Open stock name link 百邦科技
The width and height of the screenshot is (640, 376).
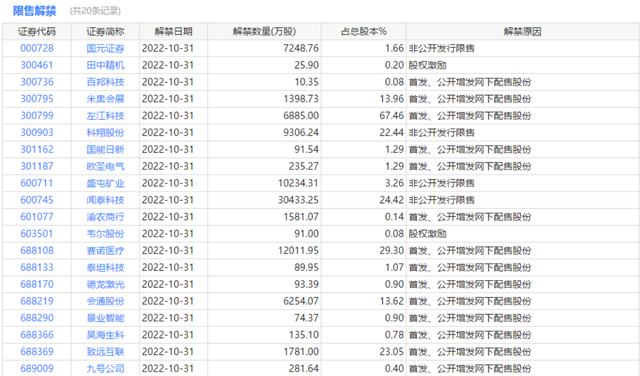(x=105, y=82)
